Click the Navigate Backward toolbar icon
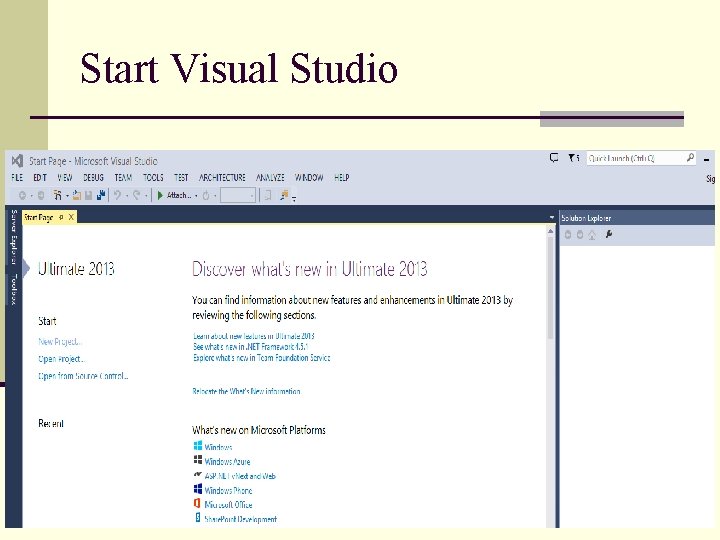This screenshot has width=720, height=540. pyautogui.click(x=22, y=196)
